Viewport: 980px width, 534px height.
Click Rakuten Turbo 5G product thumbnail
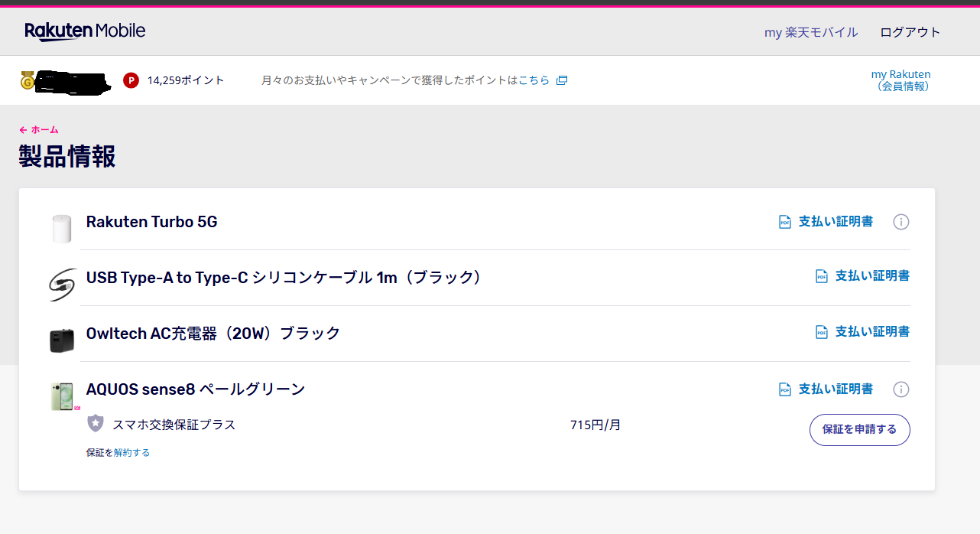[x=62, y=229]
